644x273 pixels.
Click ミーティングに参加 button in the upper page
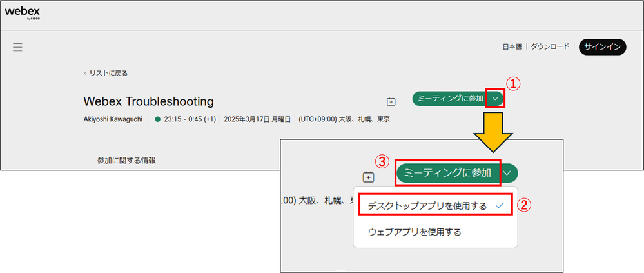click(x=450, y=99)
